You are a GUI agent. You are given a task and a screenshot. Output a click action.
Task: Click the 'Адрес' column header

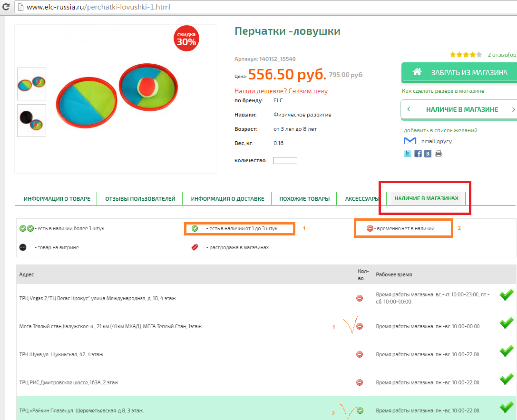tap(26, 274)
